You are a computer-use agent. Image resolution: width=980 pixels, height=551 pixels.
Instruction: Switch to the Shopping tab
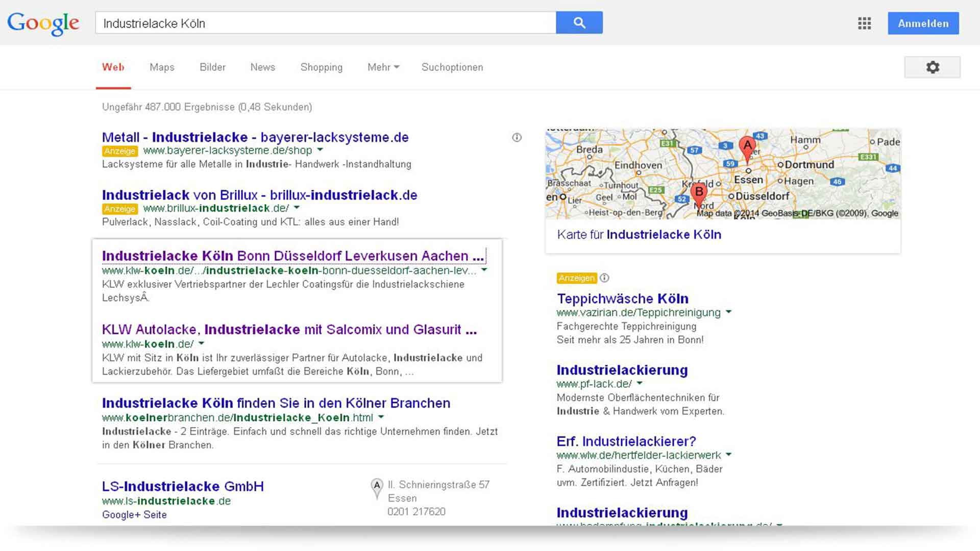click(x=321, y=67)
